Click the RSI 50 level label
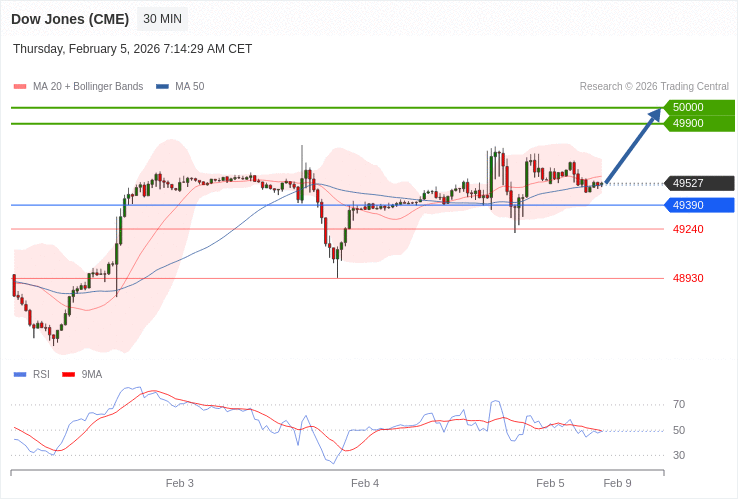The width and height of the screenshot is (738, 500). tap(679, 430)
